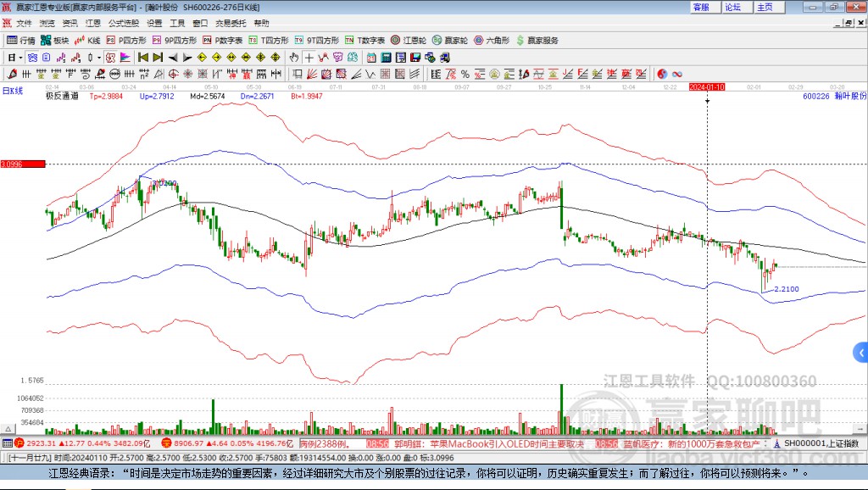Toggle the infinity symbol tool
Screen dimensions: 868x490
[677, 74]
